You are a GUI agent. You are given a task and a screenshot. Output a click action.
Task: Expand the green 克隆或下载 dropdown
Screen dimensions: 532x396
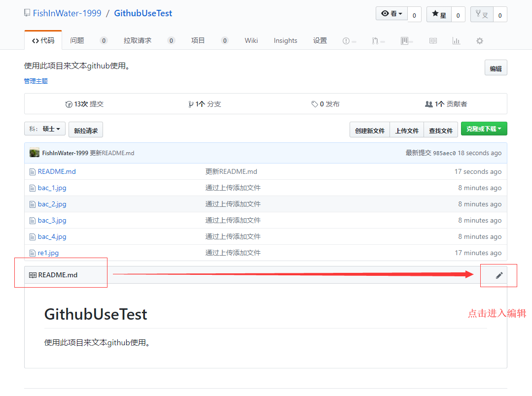tap(484, 129)
